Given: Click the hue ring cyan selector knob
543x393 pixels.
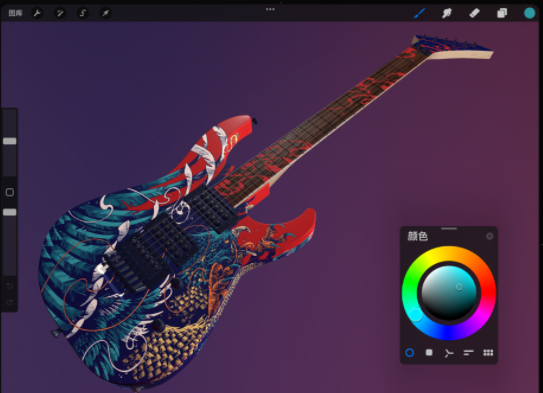Looking at the screenshot, I should pyautogui.click(x=416, y=315).
